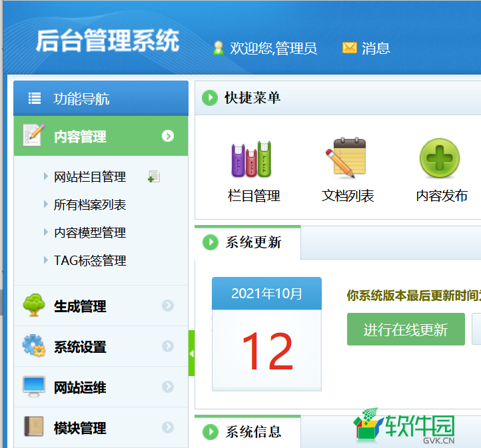Collapse the 内容管理 section arrow
The height and width of the screenshot is (448, 481).
pos(168,136)
